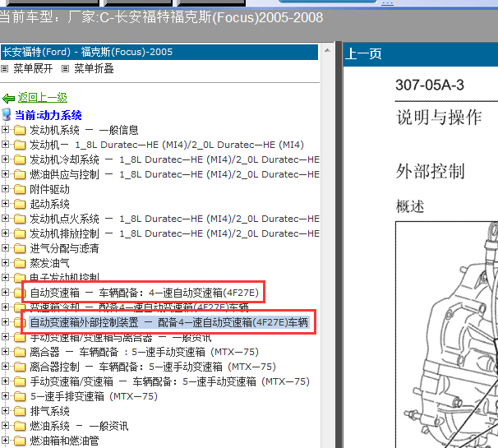Viewport: 498px width, 448px height.
Task: Select 自动变速箱外部控制装置 tree item
Action: tap(168, 322)
